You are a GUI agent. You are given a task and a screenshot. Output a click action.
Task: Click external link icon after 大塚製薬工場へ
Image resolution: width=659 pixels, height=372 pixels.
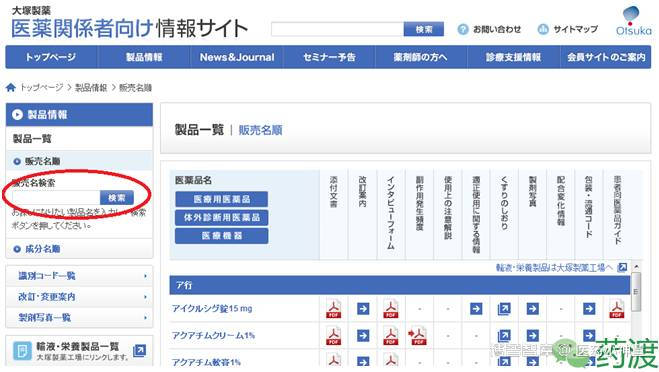(x=622, y=267)
